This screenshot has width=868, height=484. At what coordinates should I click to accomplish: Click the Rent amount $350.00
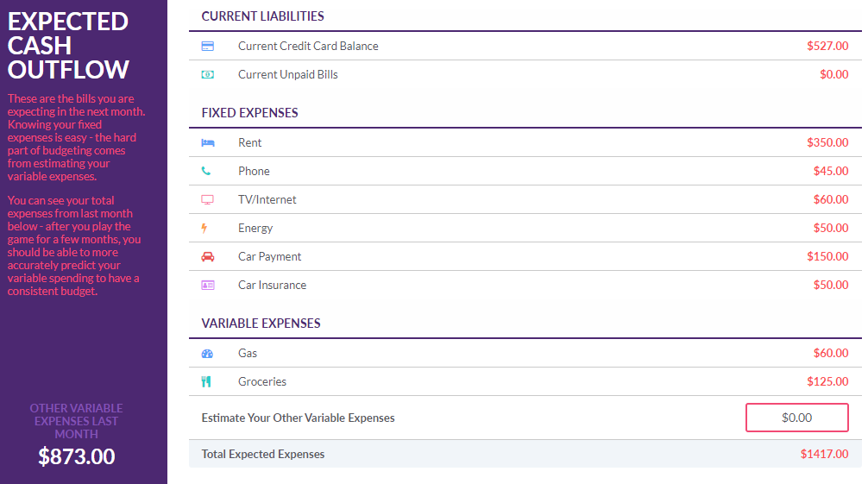click(827, 142)
